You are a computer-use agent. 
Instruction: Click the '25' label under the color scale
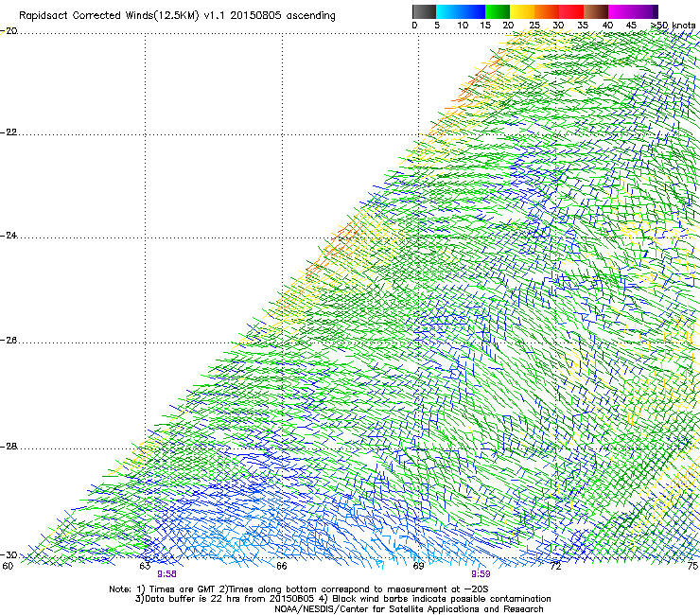pyautogui.click(x=534, y=26)
